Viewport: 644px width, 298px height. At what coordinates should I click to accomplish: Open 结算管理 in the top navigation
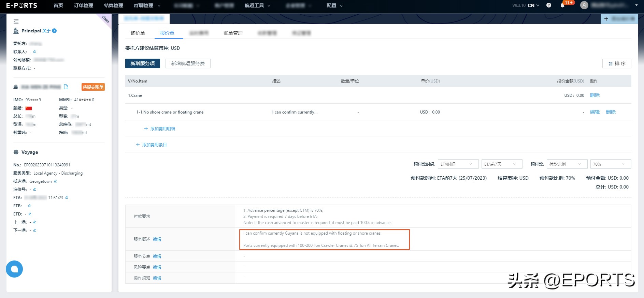(114, 5)
